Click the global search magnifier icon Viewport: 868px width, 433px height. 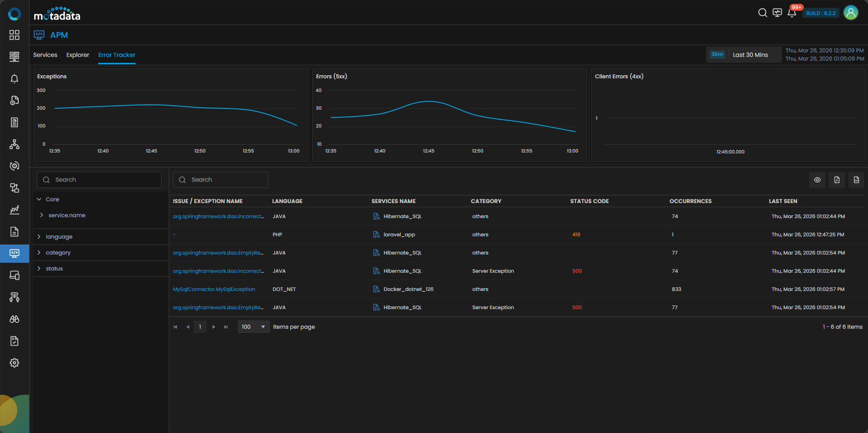762,13
